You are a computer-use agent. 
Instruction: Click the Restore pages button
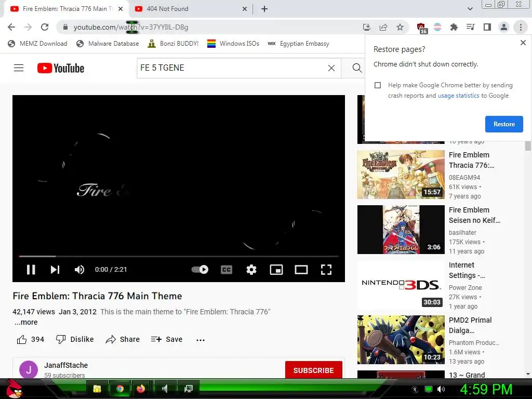504,124
